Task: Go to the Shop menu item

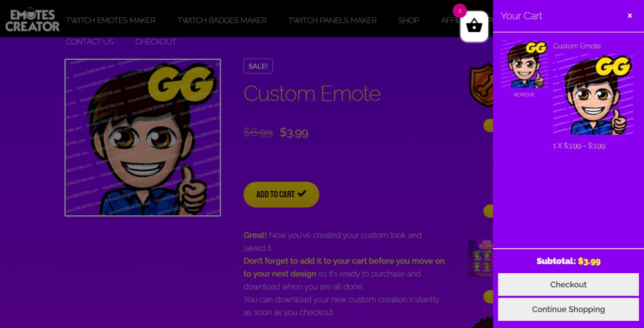Action: tap(409, 20)
